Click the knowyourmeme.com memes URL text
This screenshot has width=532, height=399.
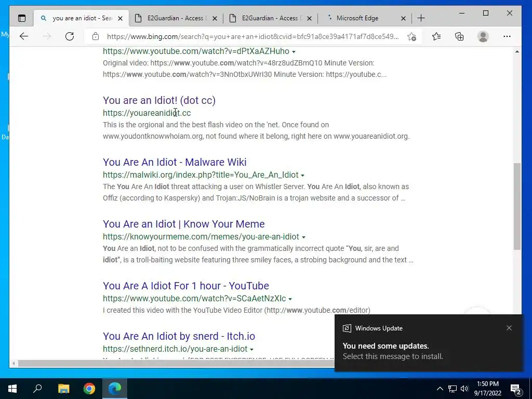(201, 236)
